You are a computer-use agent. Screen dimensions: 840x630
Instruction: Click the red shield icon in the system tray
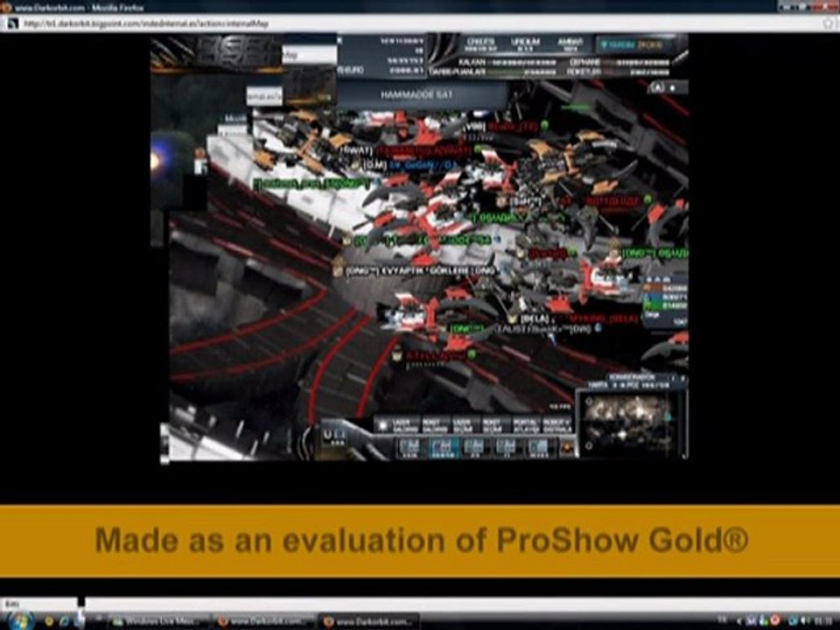(774, 621)
